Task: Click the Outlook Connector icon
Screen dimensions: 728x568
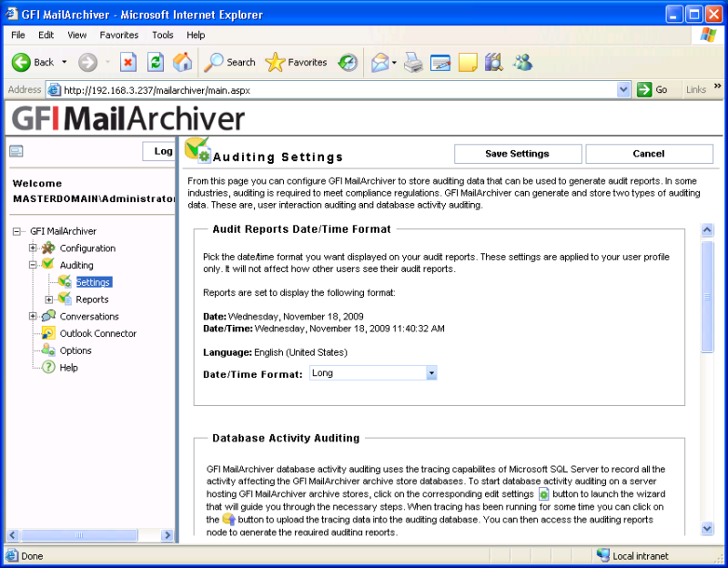Action: pos(48,333)
